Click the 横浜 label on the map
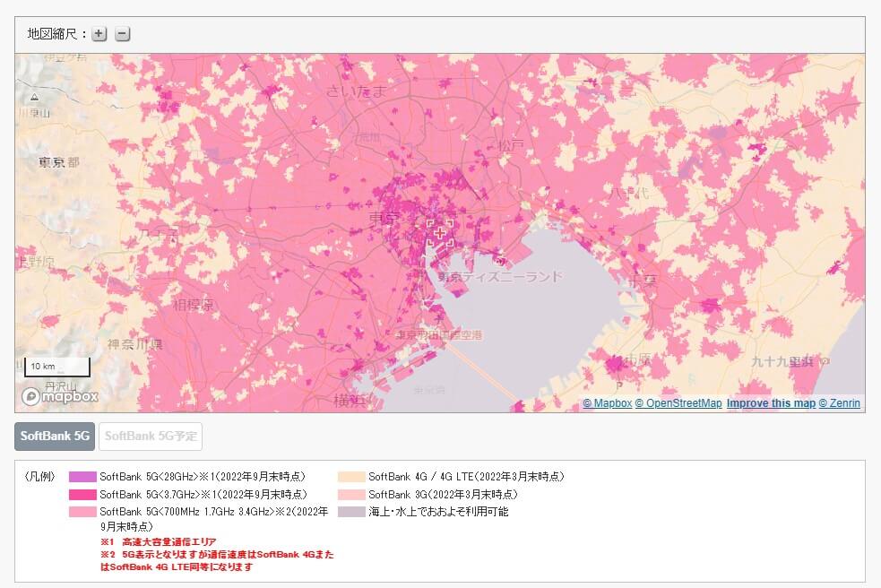881x588 pixels. click(350, 401)
